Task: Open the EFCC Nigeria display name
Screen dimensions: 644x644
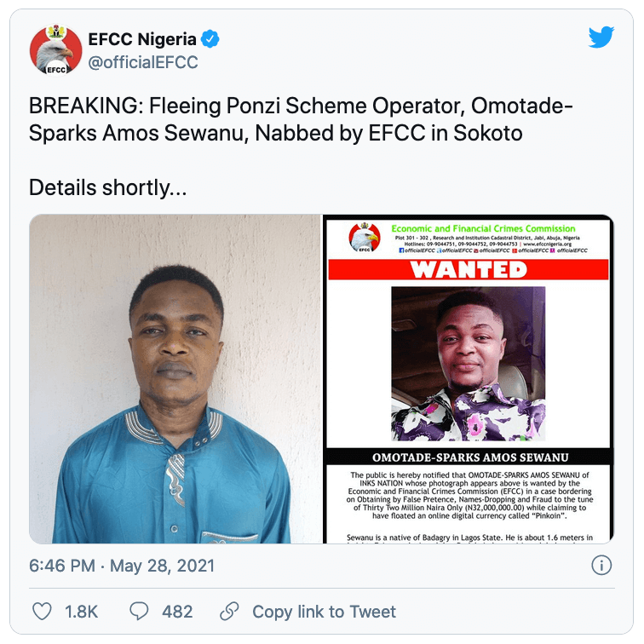Action: [x=142, y=39]
